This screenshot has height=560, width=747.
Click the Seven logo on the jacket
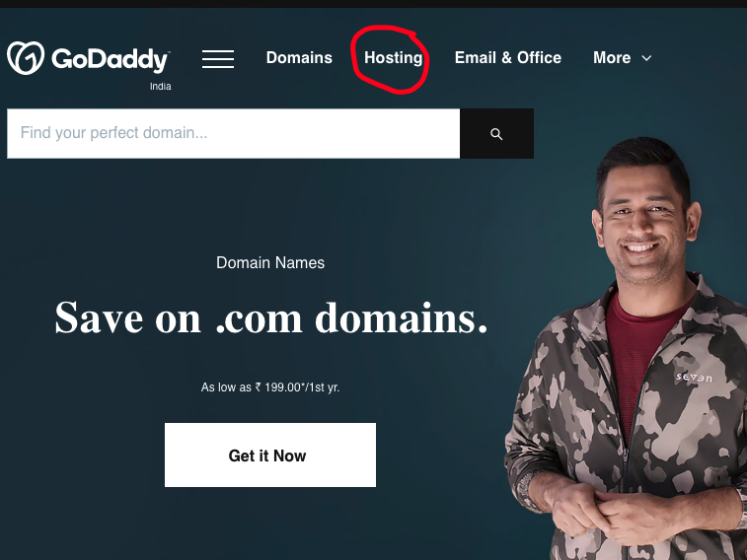click(694, 378)
